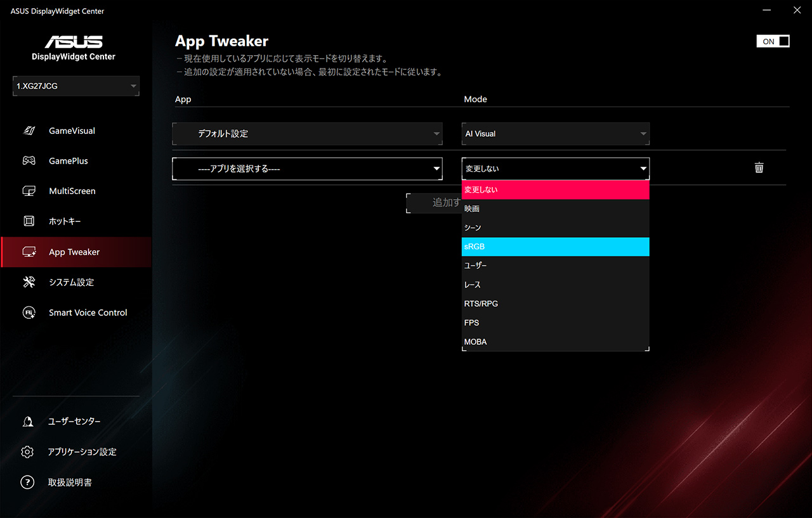Click the GameVisual sidebar icon
Viewport: 812px width, 518px height.
(x=29, y=131)
